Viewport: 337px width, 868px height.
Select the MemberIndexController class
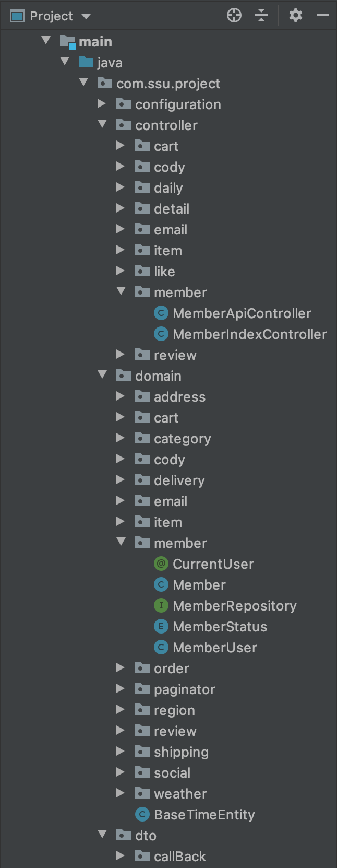pos(249,334)
